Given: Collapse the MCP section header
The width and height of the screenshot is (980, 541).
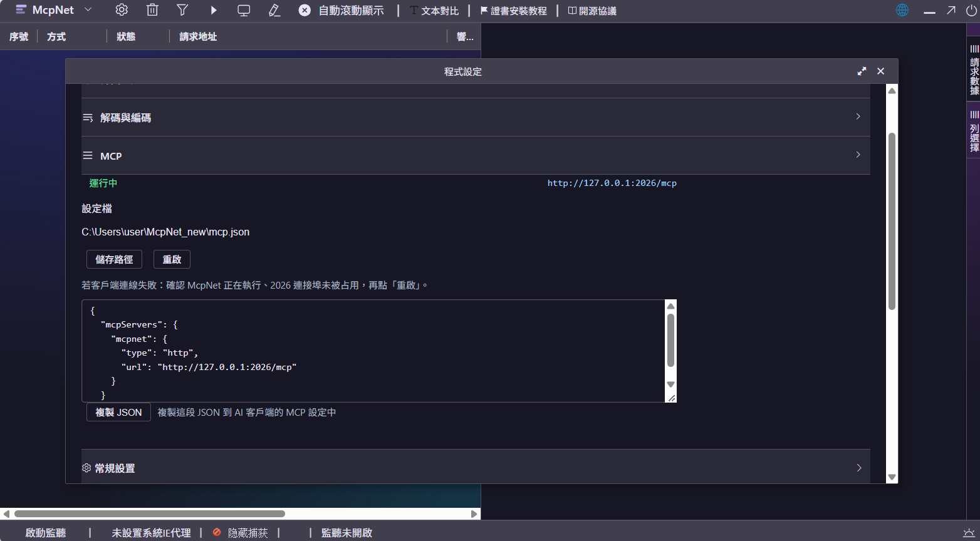Looking at the screenshot, I should (476, 155).
